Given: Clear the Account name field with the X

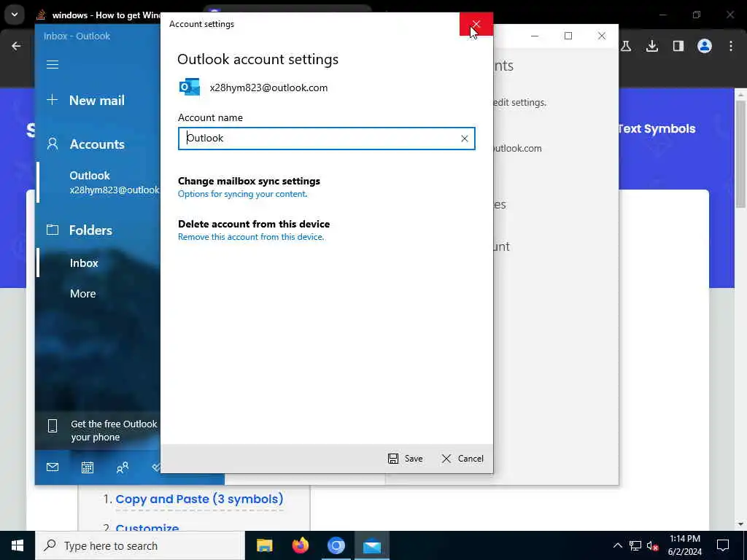Looking at the screenshot, I should point(464,139).
